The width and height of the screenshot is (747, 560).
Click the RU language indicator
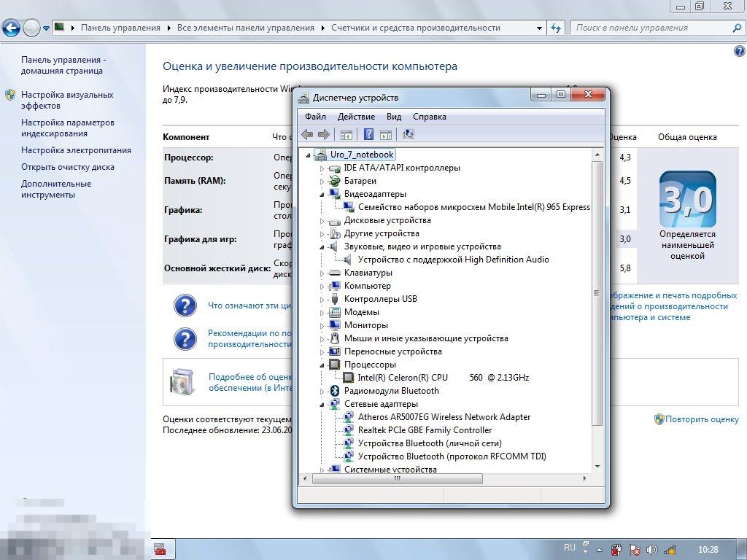pyautogui.click(x=569, y=548)
